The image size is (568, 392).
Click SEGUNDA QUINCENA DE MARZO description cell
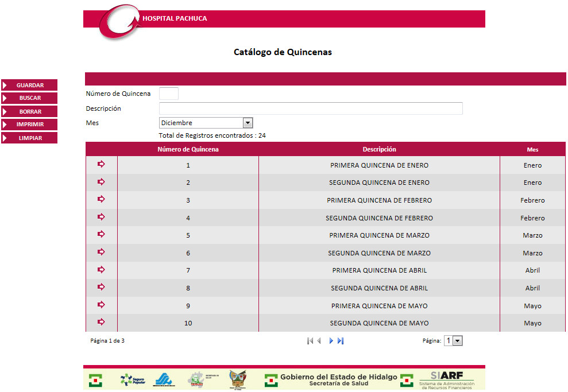(x=379, y=253)
